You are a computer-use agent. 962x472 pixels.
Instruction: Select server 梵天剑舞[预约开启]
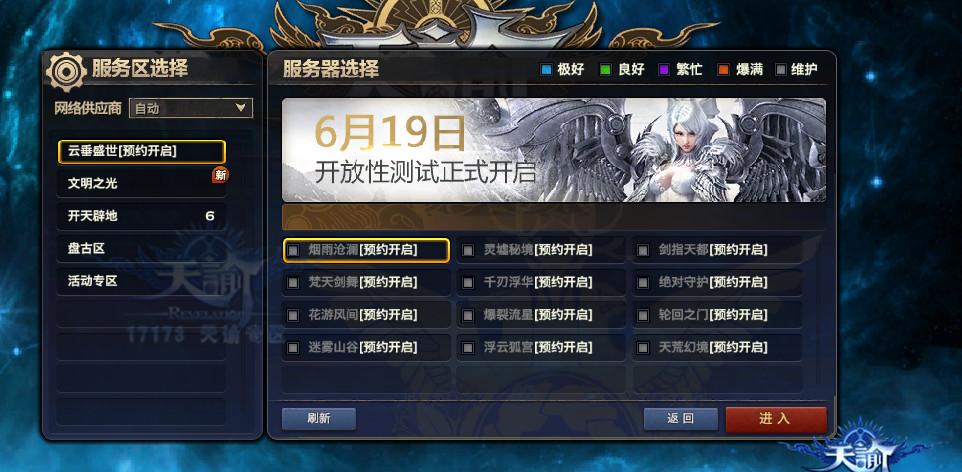pos(366,282)
